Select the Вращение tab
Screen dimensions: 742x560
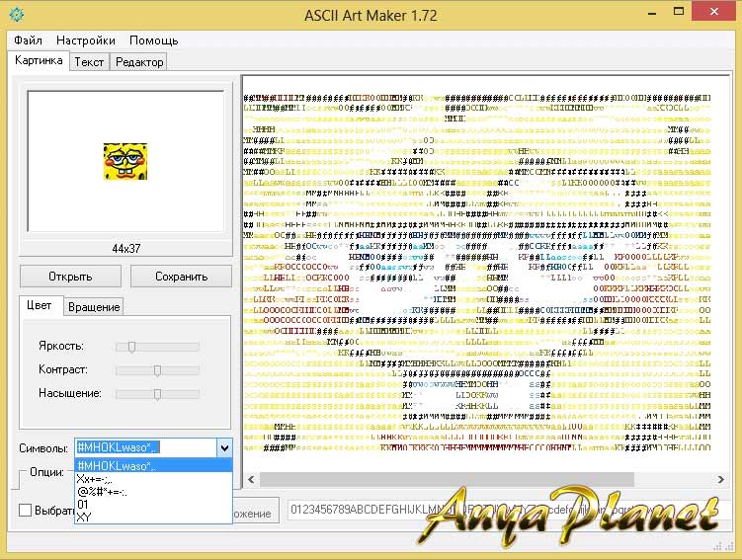click(94, 307)
